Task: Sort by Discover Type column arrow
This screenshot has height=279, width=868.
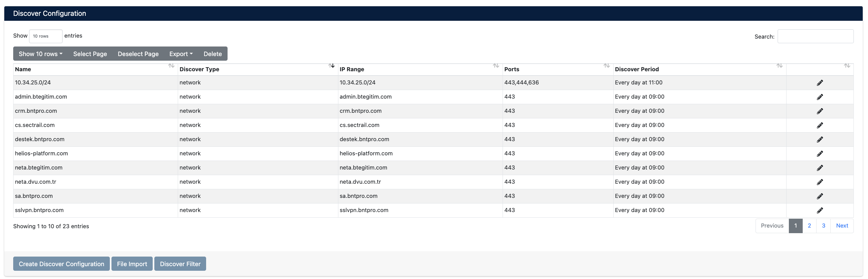Action: (x=331, y=66)
